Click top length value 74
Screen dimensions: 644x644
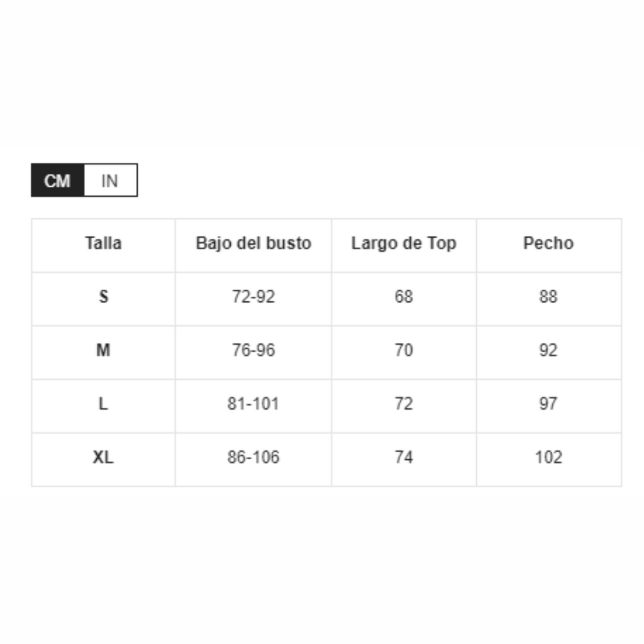(x=404, y=457)
